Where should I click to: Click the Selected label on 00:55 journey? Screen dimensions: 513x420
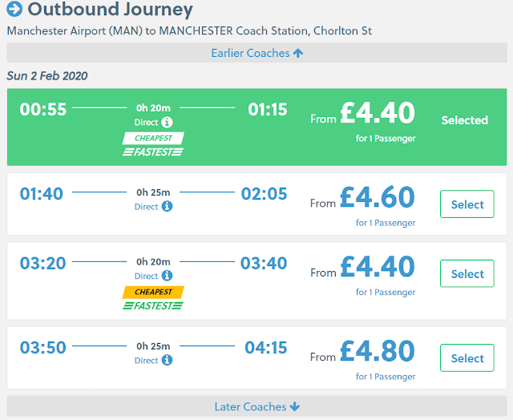click(465, 120)
